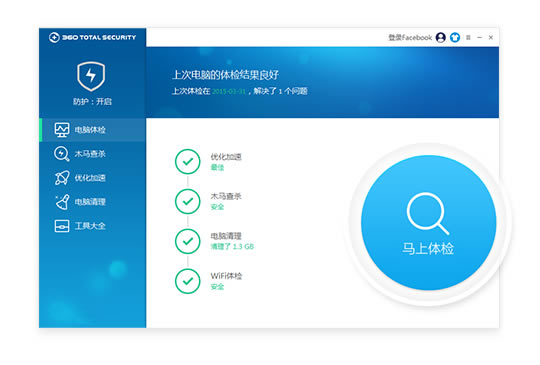
Task: Select the 工具大全 toolbox icon
Action: coord(62,226)
